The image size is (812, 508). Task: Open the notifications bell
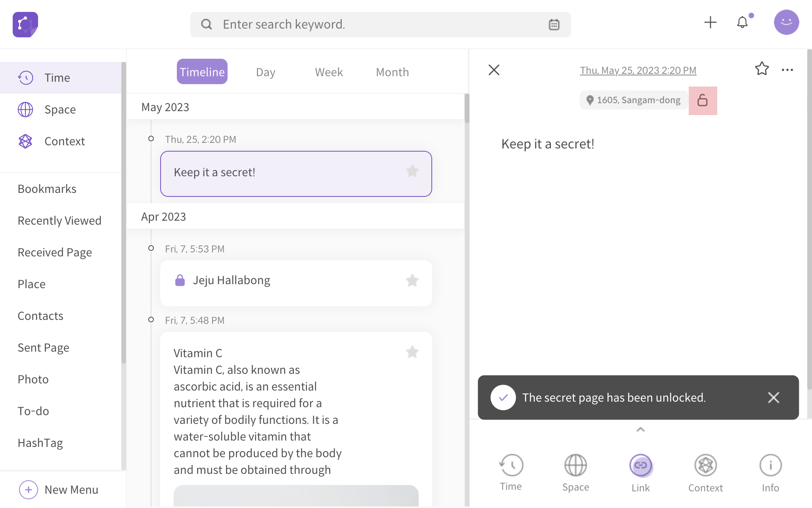(742, 23)
